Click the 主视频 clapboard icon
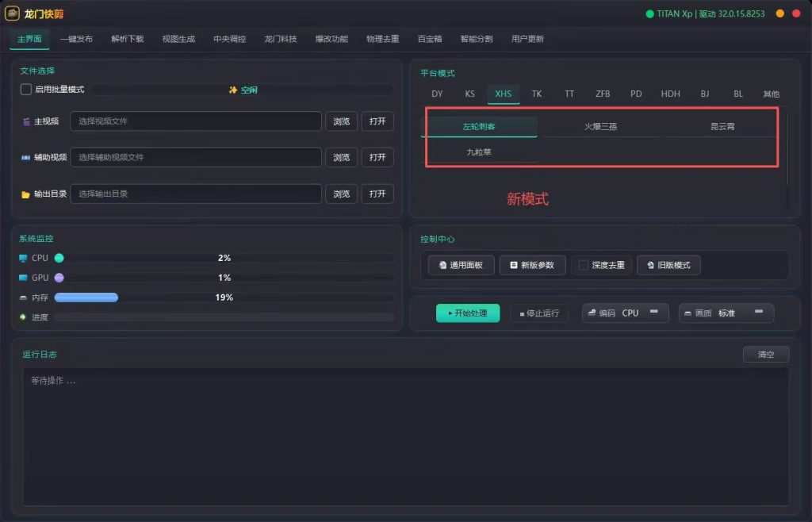The width and height of the screenshot is (812, 522). (26, 121)
